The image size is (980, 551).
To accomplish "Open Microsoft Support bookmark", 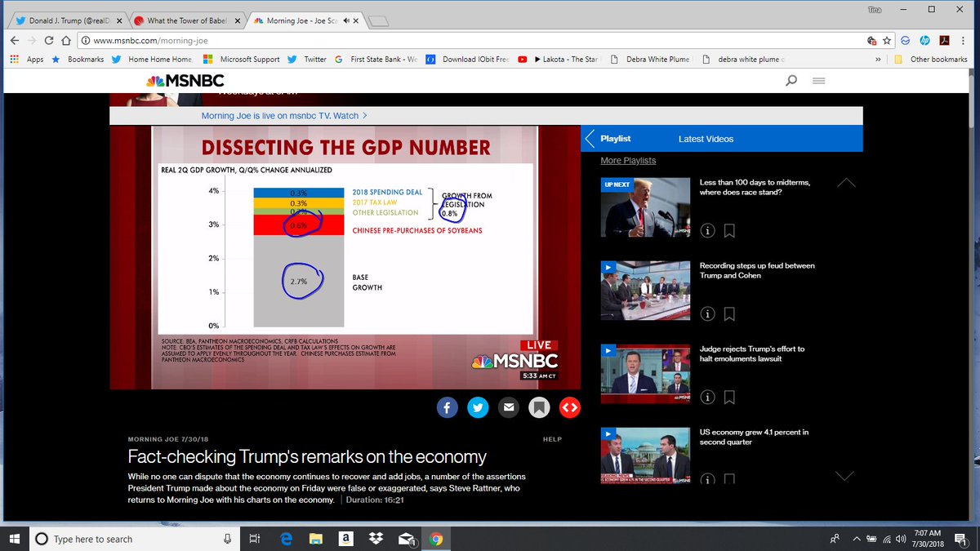I will click(240, 59).
